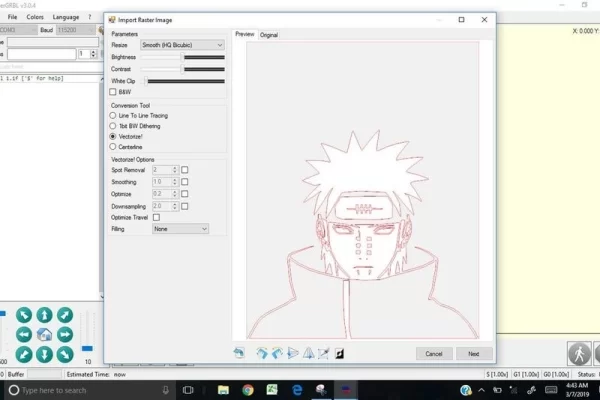Jog down-left with diagonal arrow button
Image resolution: width=600 pixels, height=400 pixels.
pos(24,354)
